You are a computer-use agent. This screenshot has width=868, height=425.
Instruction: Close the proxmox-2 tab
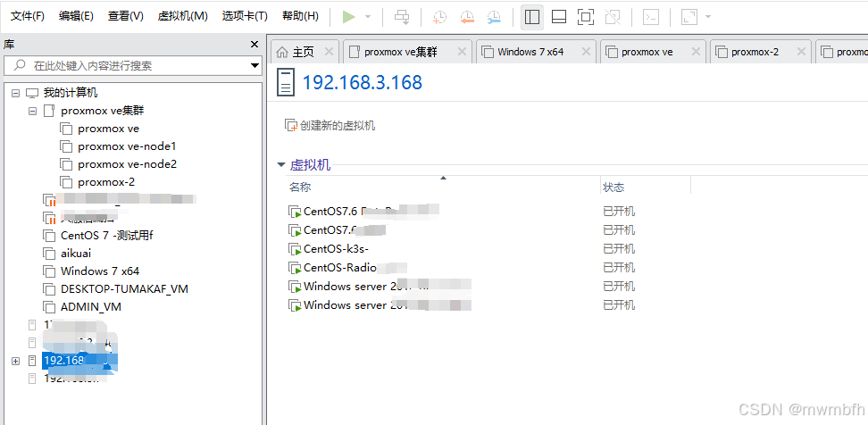point(801,52)
